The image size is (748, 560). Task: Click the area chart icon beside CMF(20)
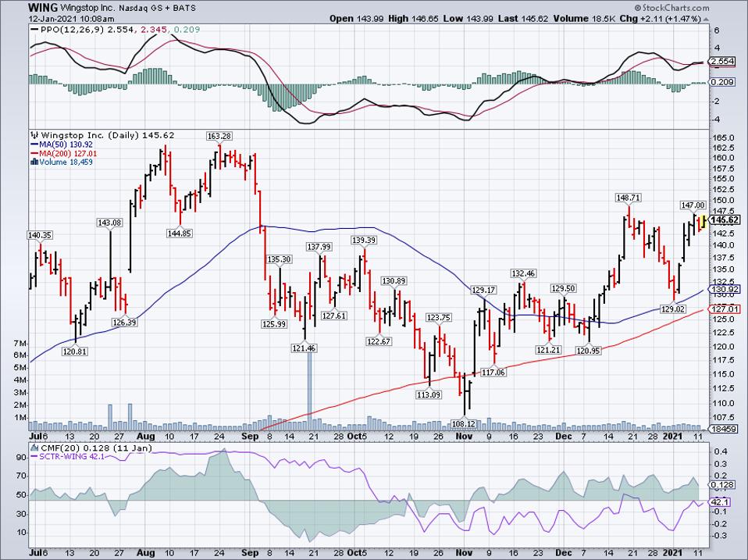tap(34, 448)
